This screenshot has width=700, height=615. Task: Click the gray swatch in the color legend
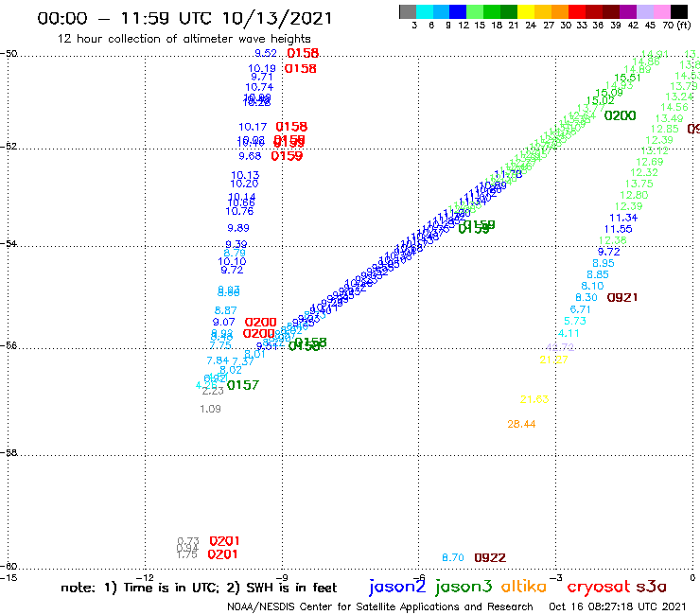pos(408,11)
